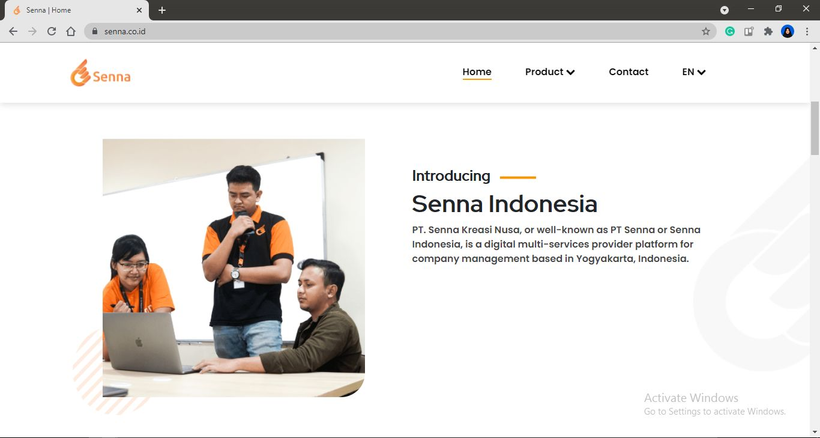Select the Home navigation item
This screenshot has width=820, height=438.
click(477, 72)
